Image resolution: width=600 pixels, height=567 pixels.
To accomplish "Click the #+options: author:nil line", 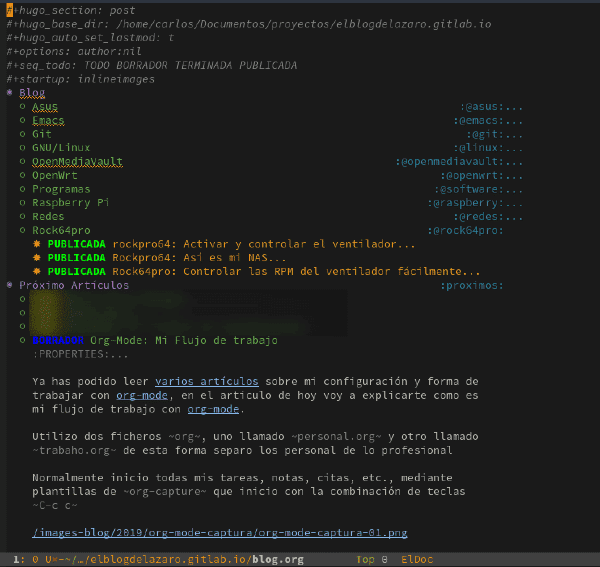I will [x=74, y=52].
